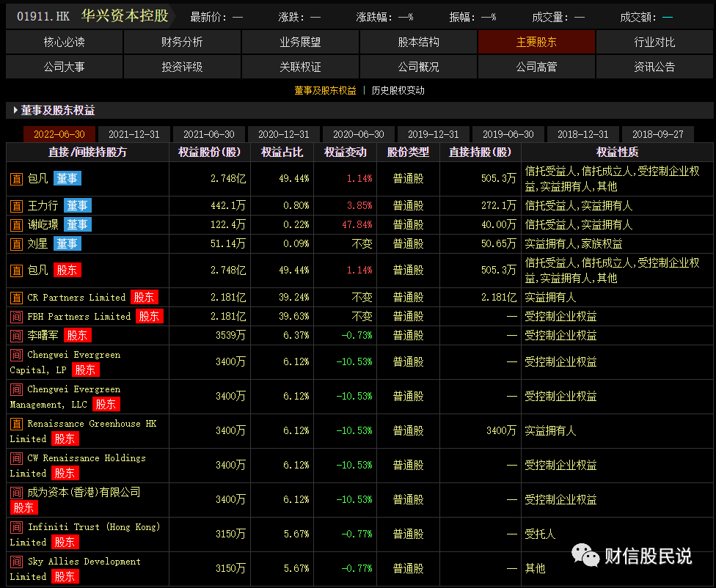Click the 间 icon beside Chengwei Evergreen Management, LLC
This screenshot has width=716, height=588.
click(16, 389)
